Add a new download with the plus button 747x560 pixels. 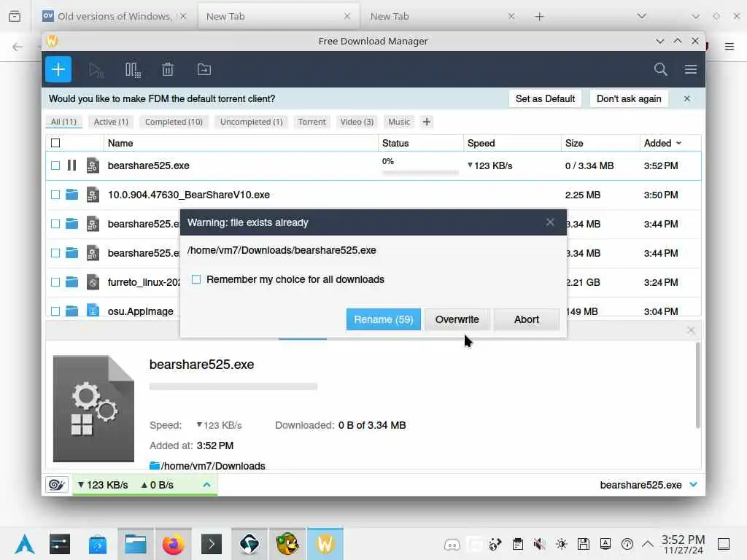click(x=58, y=69)
